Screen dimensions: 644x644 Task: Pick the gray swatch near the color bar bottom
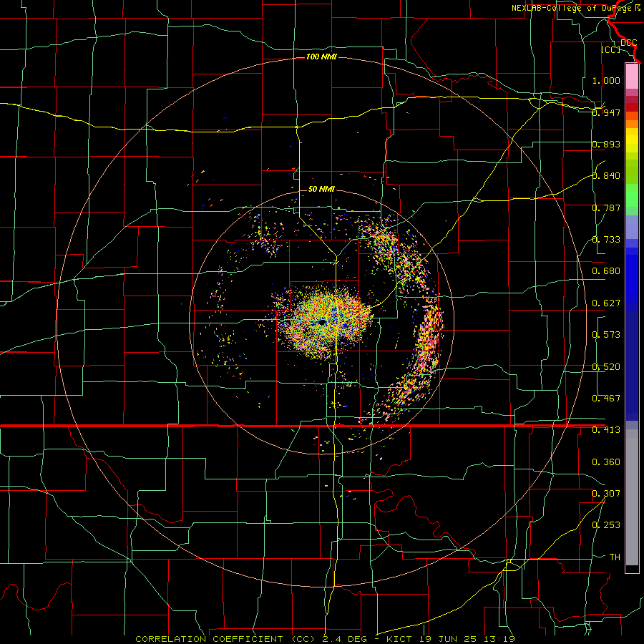(x=632, y=501)
